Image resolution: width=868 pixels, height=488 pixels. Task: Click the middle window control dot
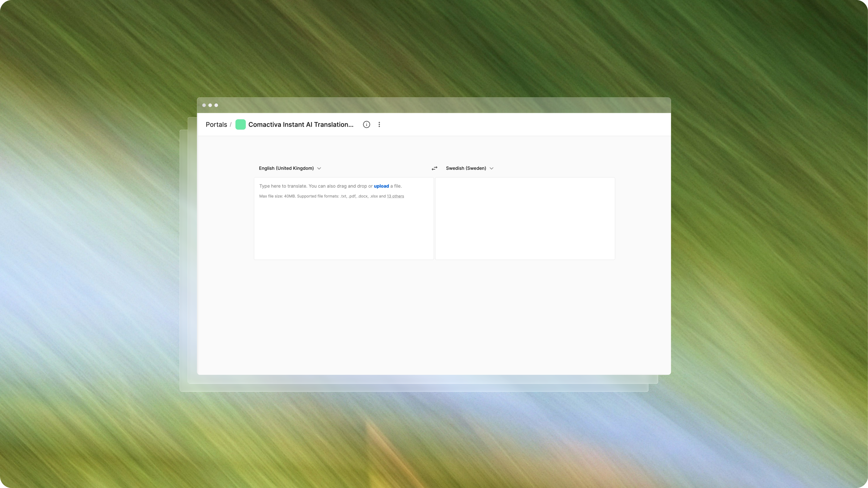[x=210, y=105]
